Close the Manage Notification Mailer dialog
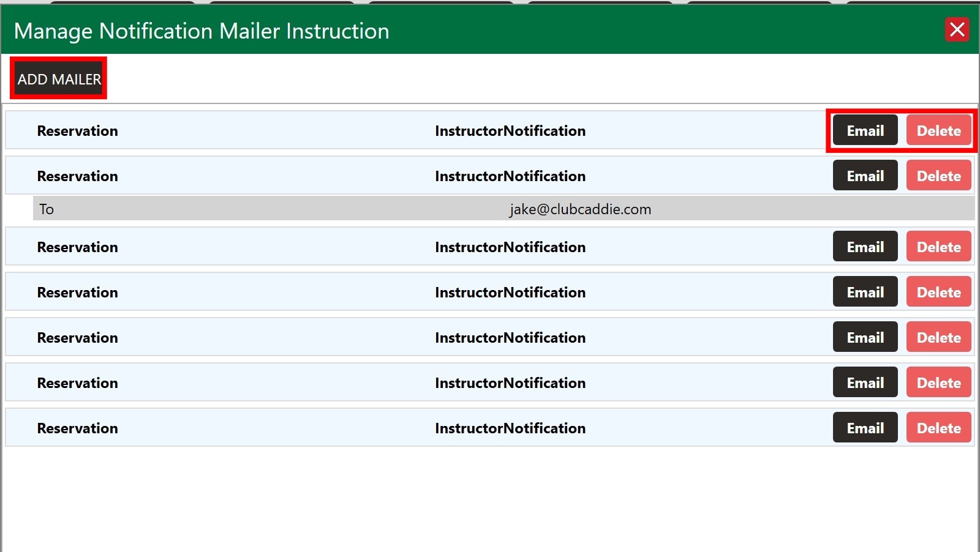The width and height of the screenshot is (980, 552). click(957, 29)
